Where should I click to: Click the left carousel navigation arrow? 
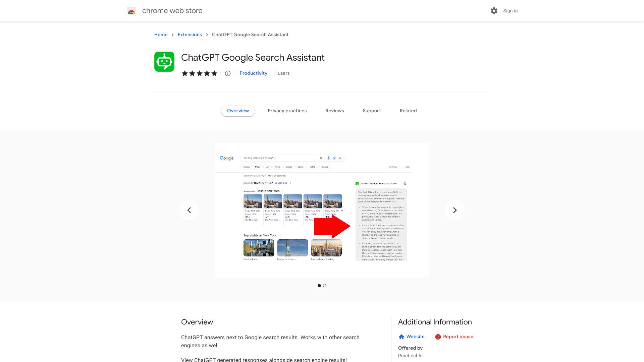click(189, 210)
